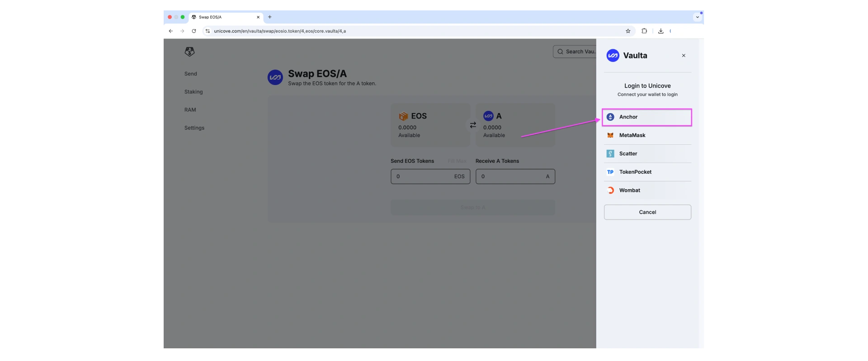The height and width of the screenshot is (361, 868).
Task: Click the unicove.com address bar URL
Action: click(x=280, y=31)
